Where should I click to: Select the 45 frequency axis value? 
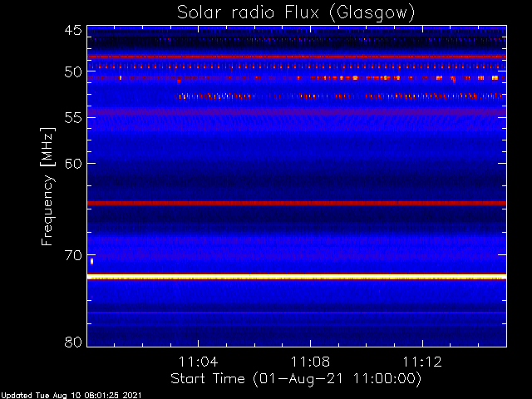pyautogui.click(x=73, y=31)
